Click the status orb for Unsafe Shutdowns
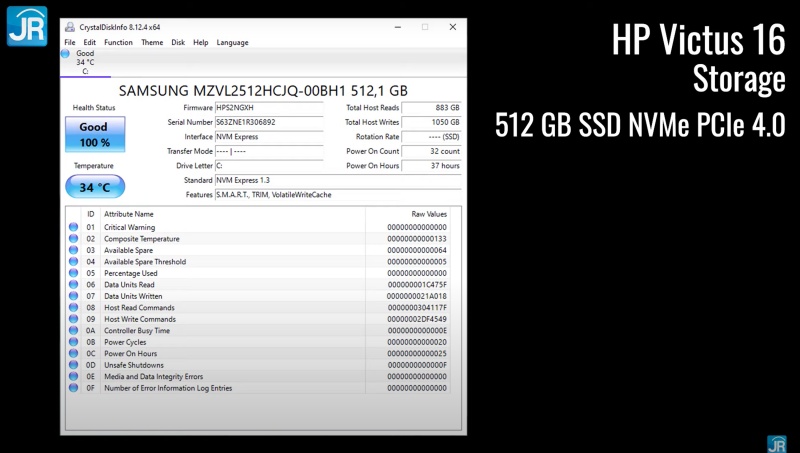800x453 pixels. tap(73, 365)
